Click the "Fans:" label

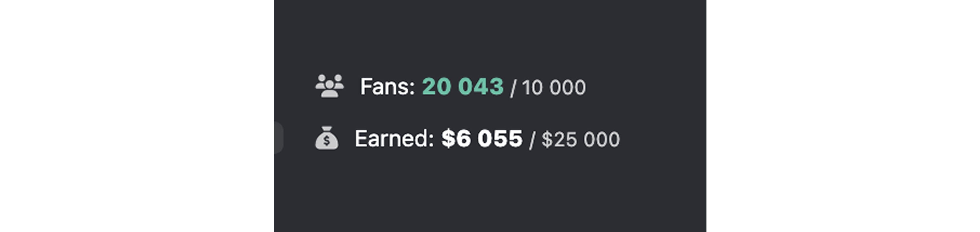point(387,87)
